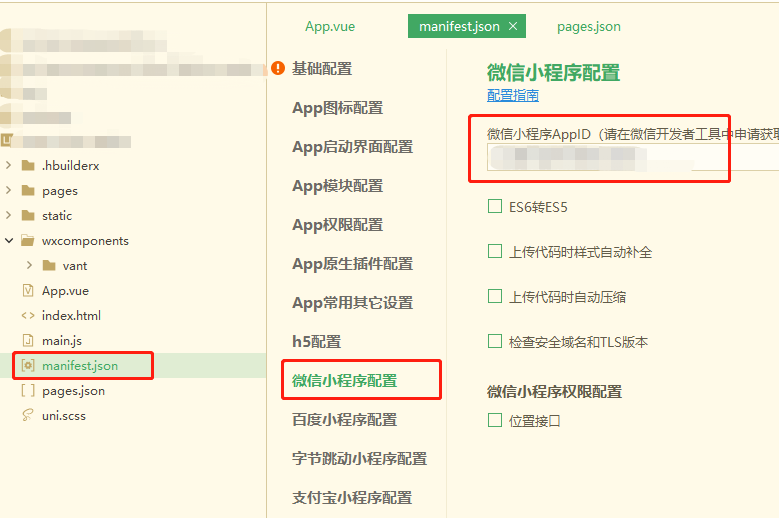Open the 配置指南 link
The height and width of the screenshot is (518, 779).
pyautogui.click(x=513, y=95)
